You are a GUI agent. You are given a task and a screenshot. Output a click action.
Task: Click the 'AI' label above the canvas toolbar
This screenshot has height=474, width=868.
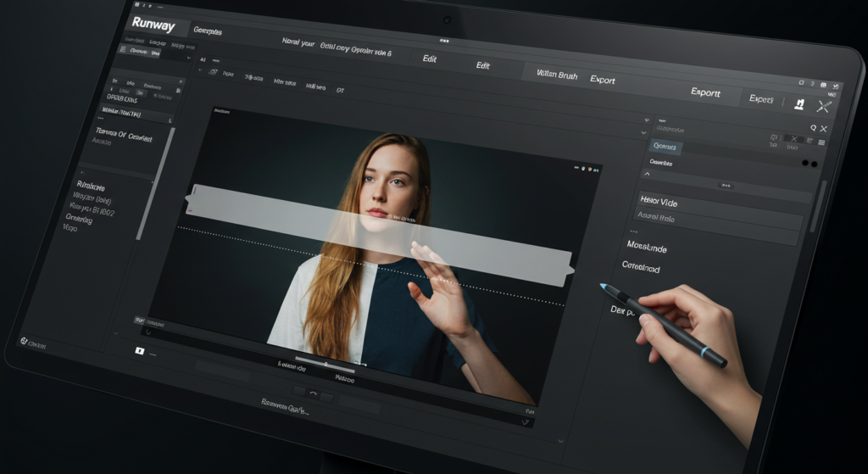(203, 59)
